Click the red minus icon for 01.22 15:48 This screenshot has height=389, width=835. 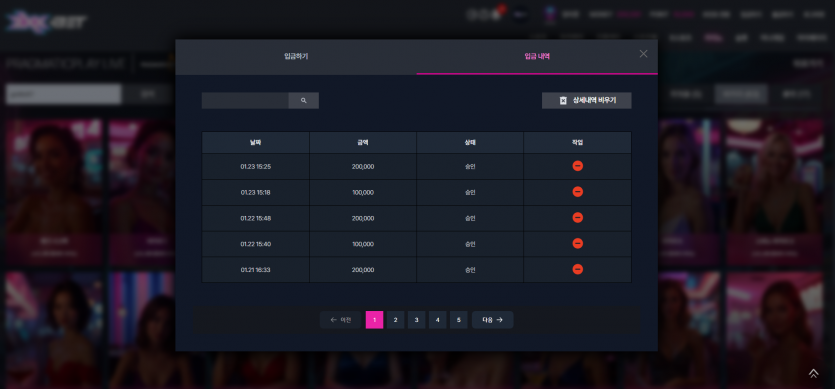coord(577,217)
